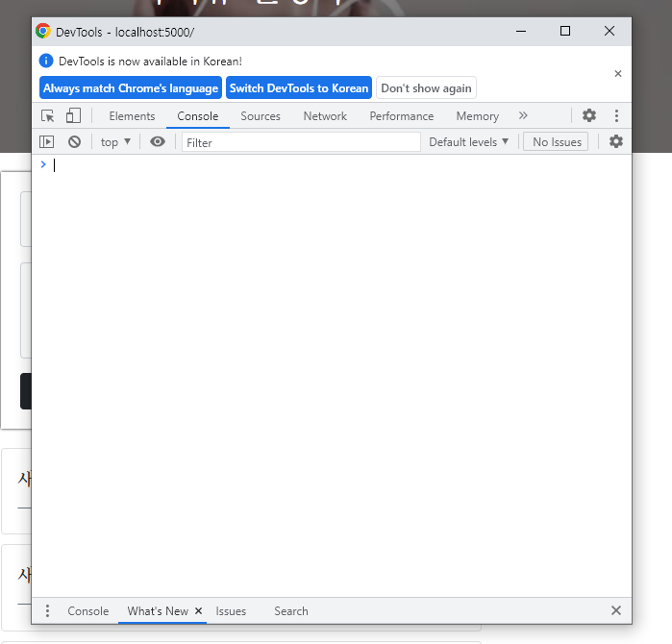Expand more tabs with the double chevron
Viewport: 672px width, 644px height.
pyautogui.click(x=523, y=115)
